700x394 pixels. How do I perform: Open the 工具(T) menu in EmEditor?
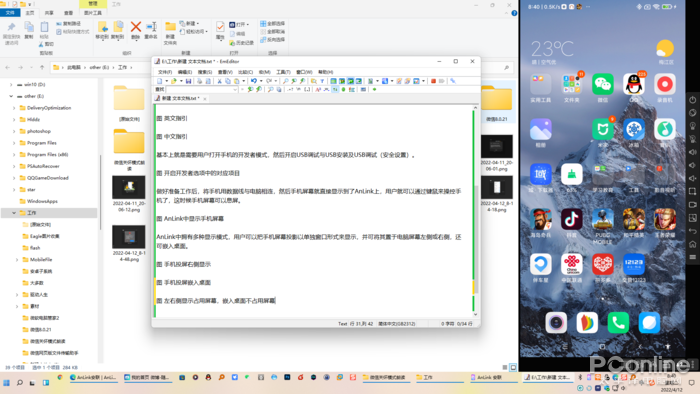pyautogui.click(x=283, y=72)
